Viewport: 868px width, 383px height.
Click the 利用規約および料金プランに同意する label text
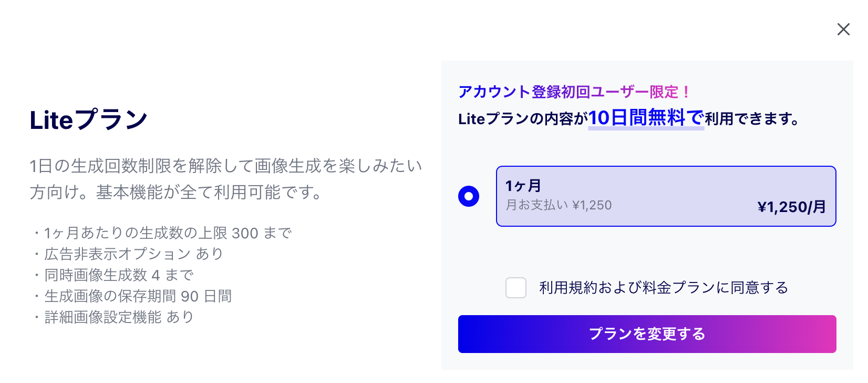tap(664, 288)
